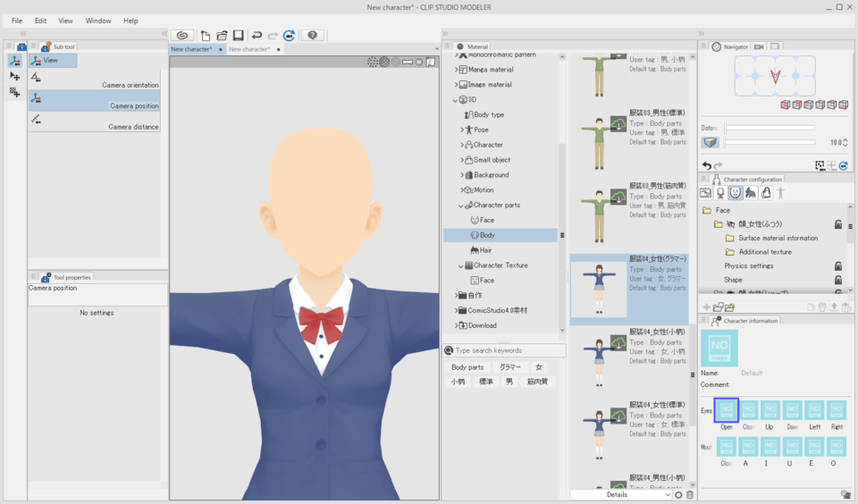Toggle the グラマー tag filter

[510, 367]
